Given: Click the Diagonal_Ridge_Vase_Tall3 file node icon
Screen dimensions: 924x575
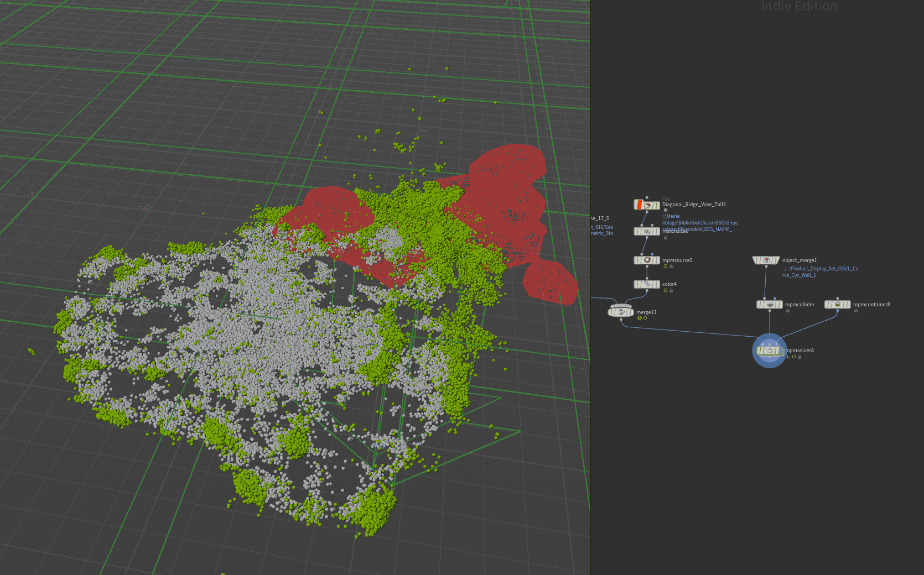Looking at the screenshot, I should tap(647, 205).
